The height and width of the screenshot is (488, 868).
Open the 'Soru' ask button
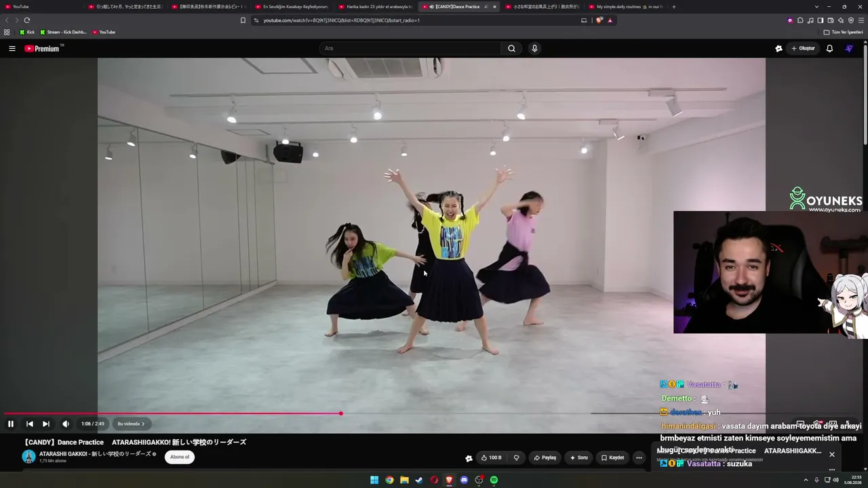578,457
